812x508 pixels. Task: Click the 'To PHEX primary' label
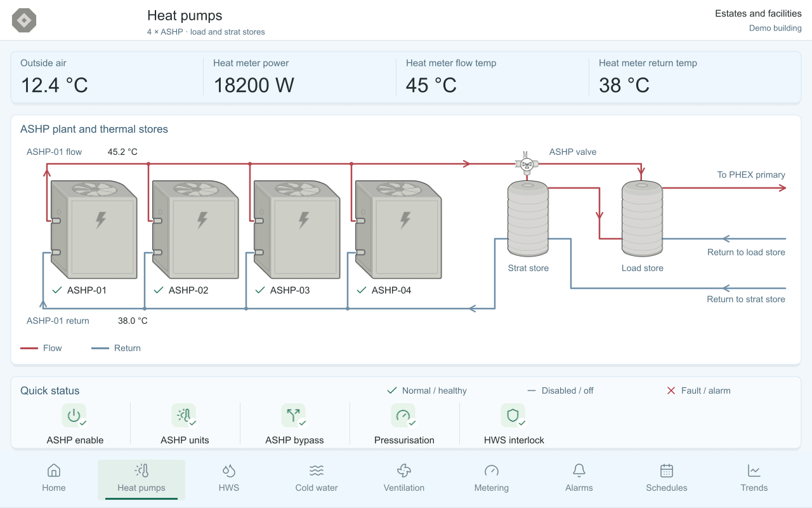point(751,175)
